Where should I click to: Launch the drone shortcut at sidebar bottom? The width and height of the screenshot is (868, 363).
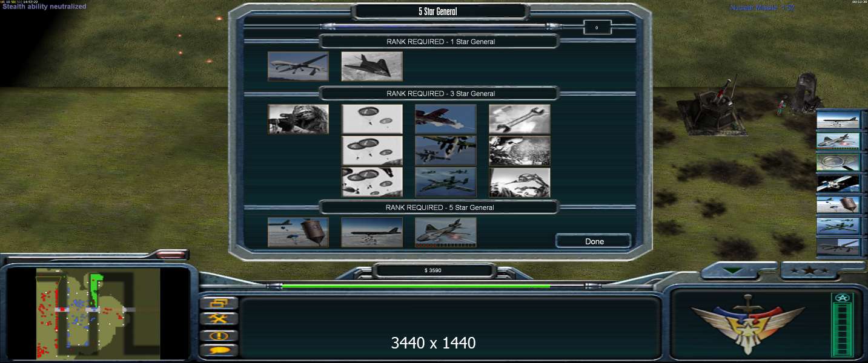coord(838,247)
